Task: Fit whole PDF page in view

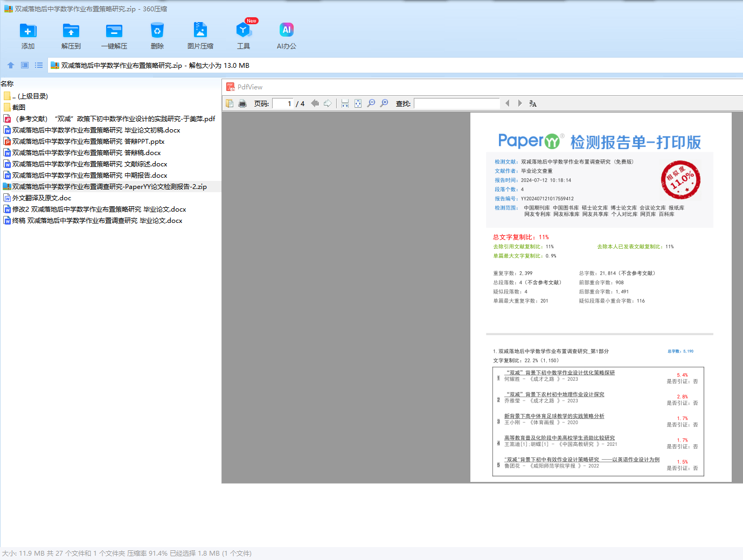Action: [358, 103]
